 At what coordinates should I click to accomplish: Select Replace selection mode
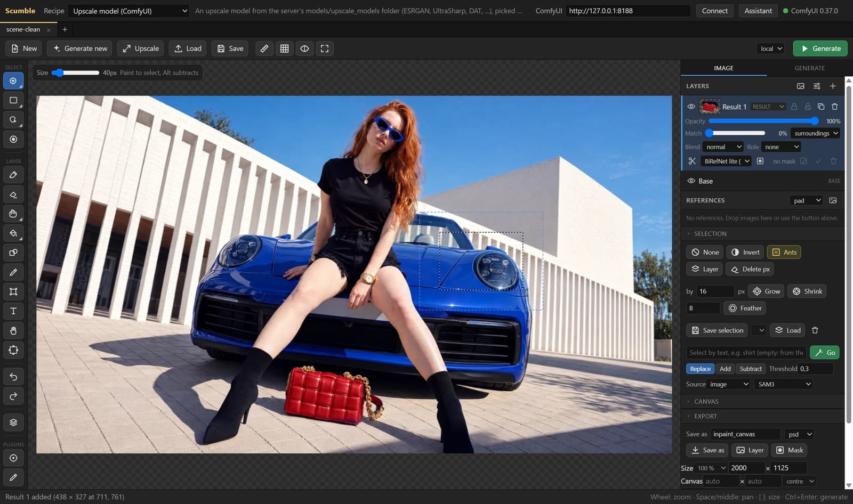click(700, 369)
